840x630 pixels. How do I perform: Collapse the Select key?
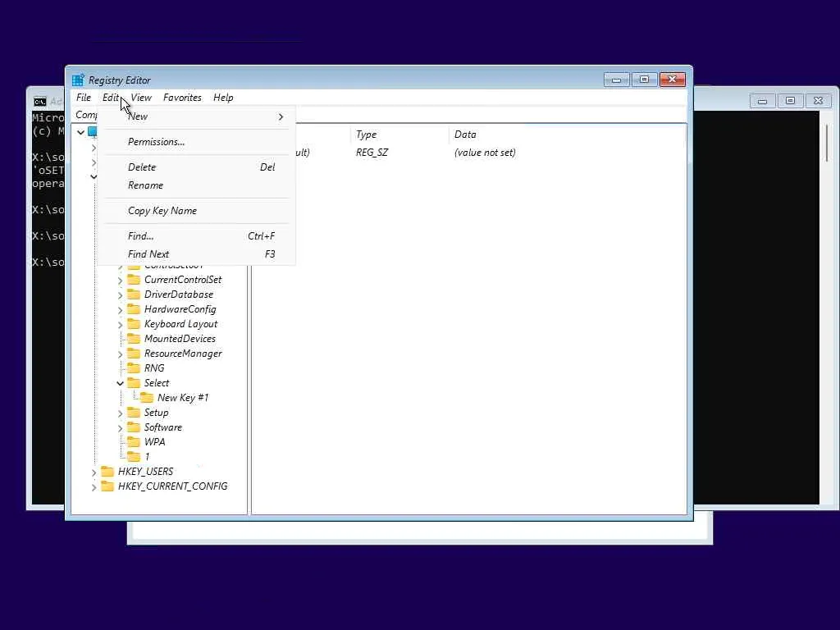(x=120, y=383)
